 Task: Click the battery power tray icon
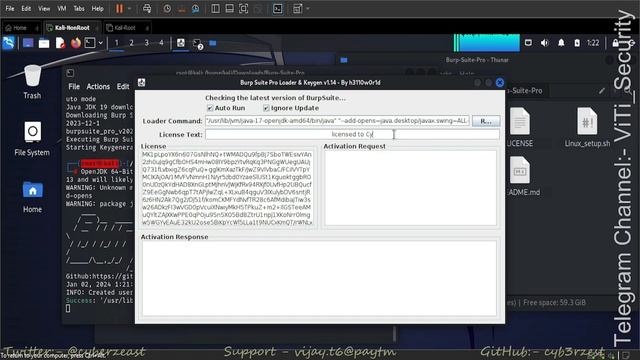point(577,43)
